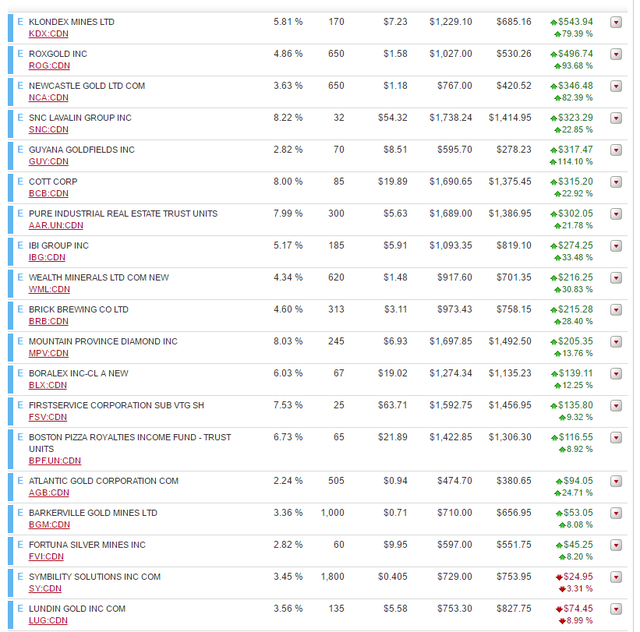Expand the SNC Lavalin row actions dropdown
Image resolution: width=640 pixels, height=632 pixels.
click(616, 118)
